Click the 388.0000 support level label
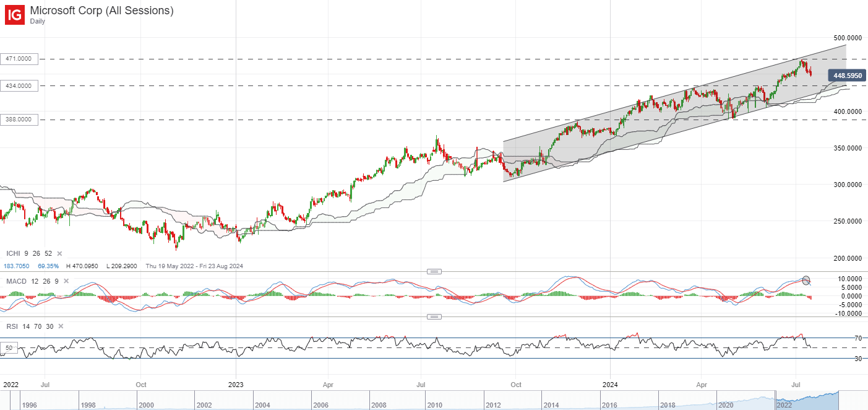Image resolution: width=868 pixels, height=410 pixels. pos(19,120)
